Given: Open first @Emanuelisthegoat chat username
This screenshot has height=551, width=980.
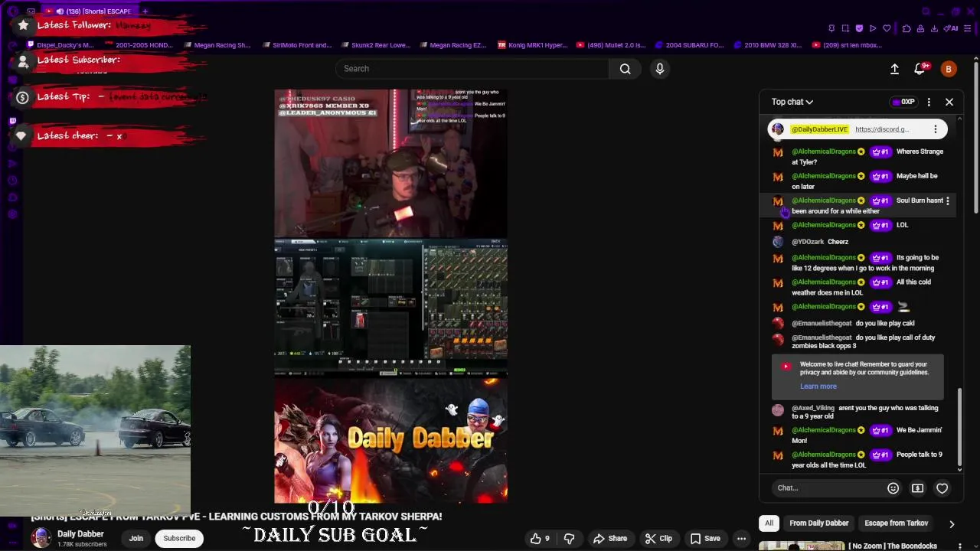Looking at the screenshot, I should [x=822, y=324].
